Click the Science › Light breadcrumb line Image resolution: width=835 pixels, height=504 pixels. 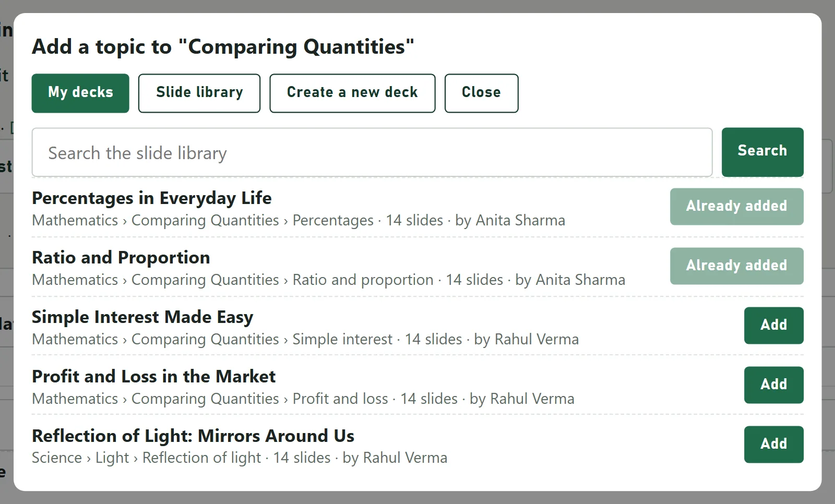coord(240,458)
